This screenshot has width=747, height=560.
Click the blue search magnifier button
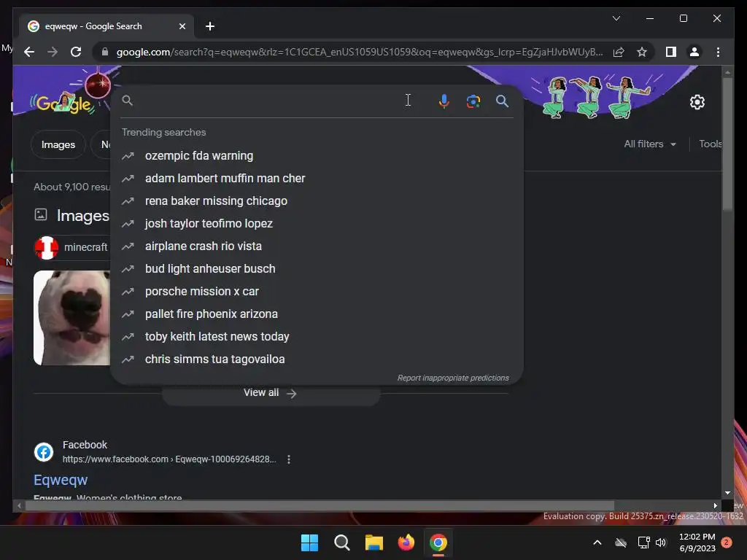tap(502, 101)
